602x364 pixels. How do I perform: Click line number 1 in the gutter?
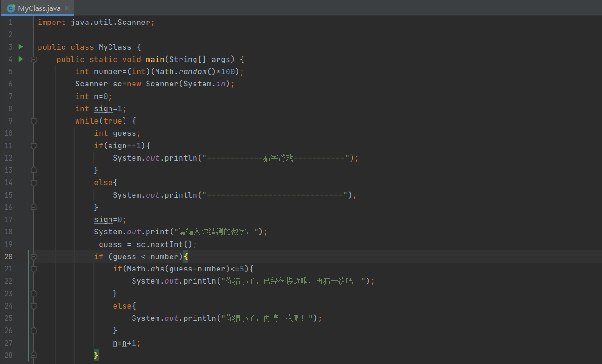pos(10,23)
